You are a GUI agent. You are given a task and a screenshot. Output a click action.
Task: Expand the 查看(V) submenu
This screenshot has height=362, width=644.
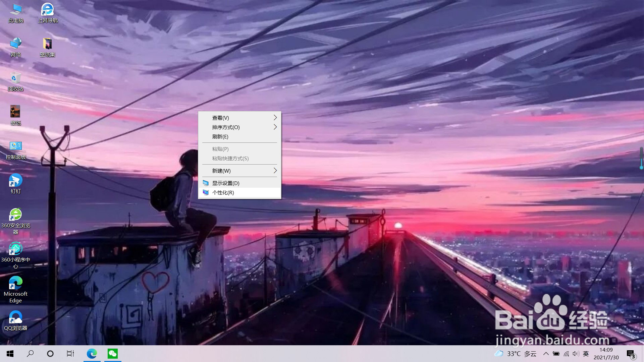tap(220, 118)
